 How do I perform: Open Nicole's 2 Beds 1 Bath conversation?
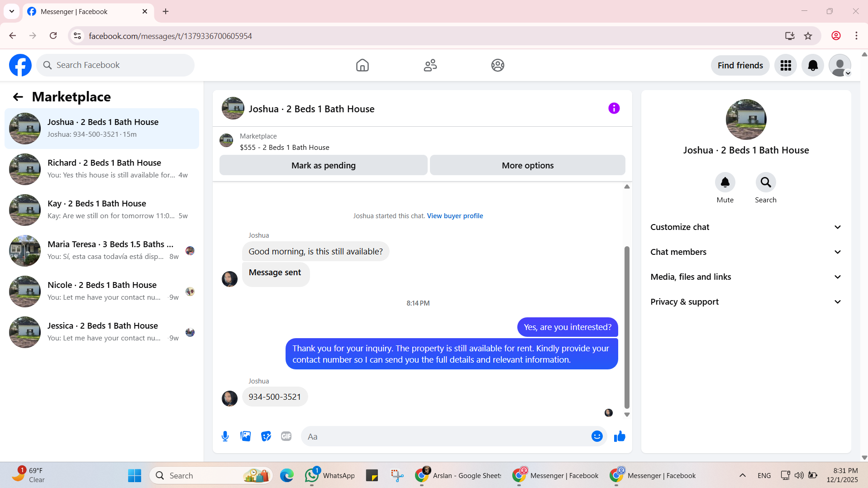(x=102, y=292)
